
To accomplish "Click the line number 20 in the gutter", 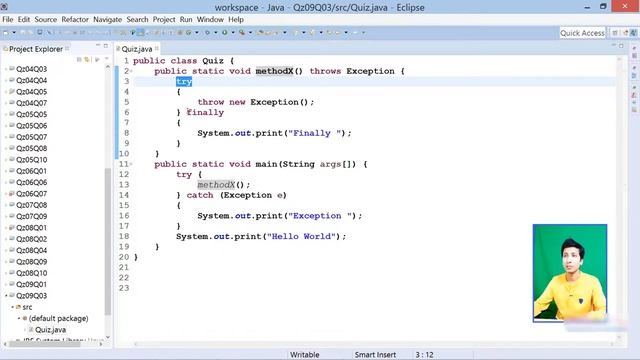I will (x=124, y=257).
